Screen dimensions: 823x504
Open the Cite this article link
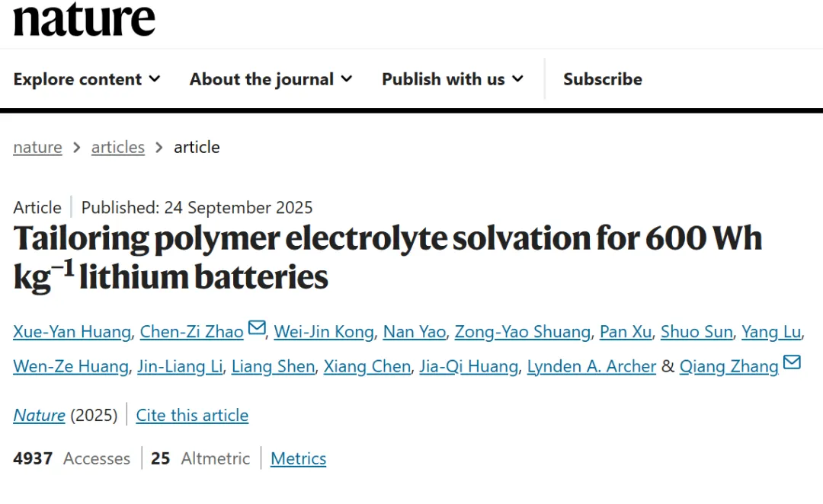click(x=192, y=415)
